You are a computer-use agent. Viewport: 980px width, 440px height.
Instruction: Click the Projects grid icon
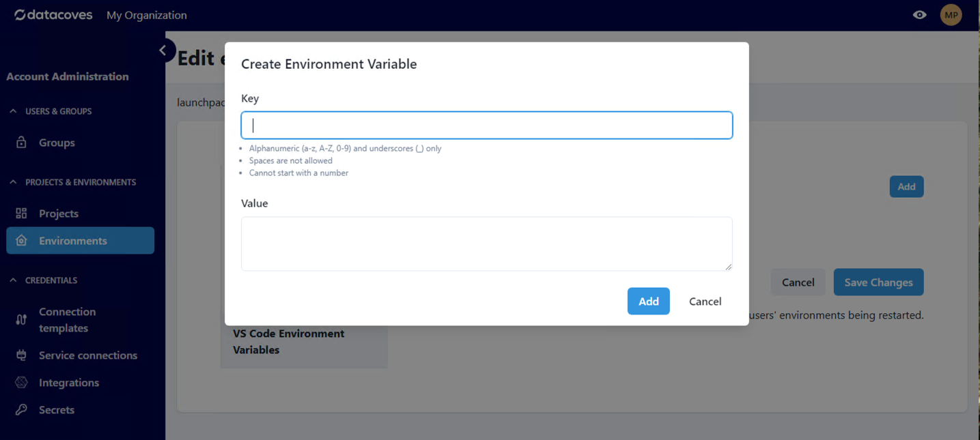point(21,214)
